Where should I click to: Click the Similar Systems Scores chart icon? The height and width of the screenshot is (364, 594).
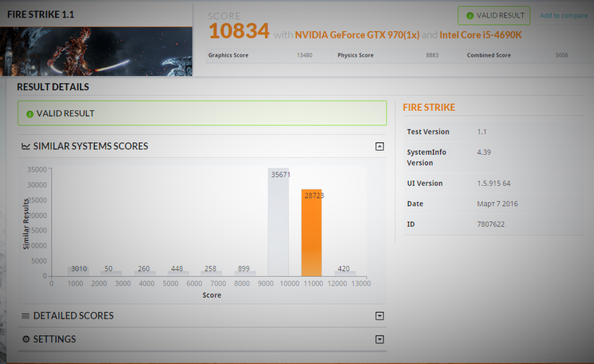click(x=26, y=146)
